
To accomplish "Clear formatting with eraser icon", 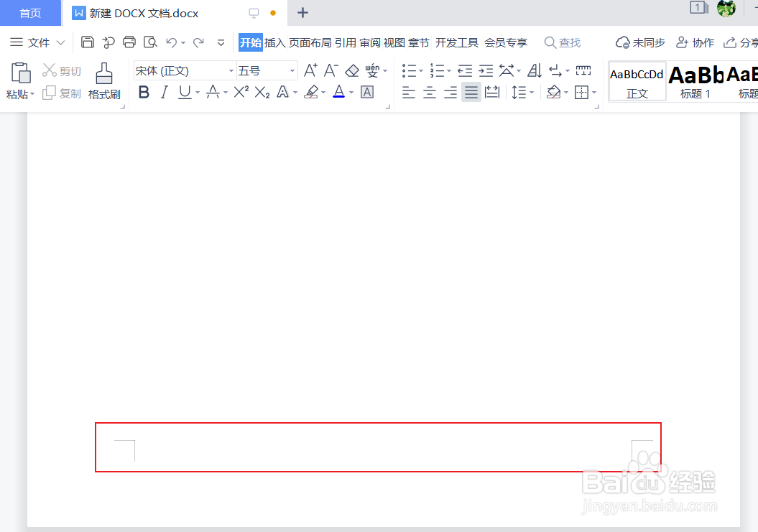I will 352,71.
